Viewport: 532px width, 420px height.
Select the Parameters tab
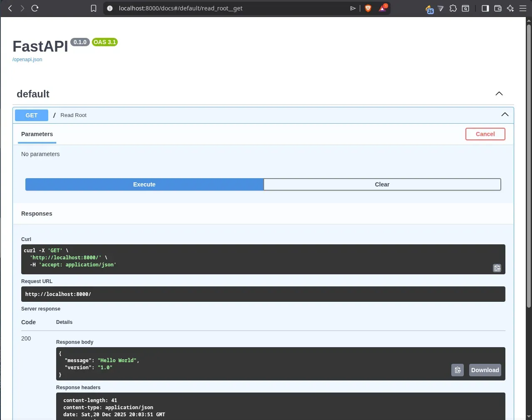coord(37,134)
